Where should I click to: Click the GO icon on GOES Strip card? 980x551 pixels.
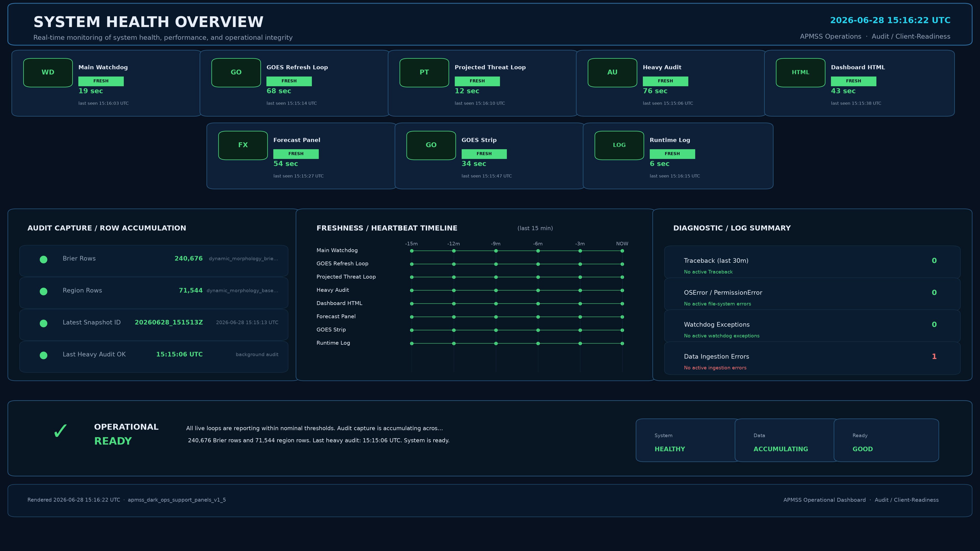431,145
